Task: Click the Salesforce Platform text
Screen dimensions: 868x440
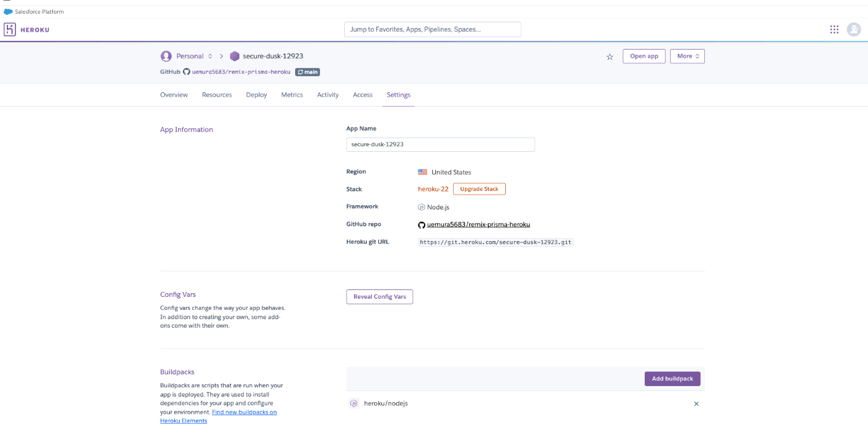Action: 39,12
